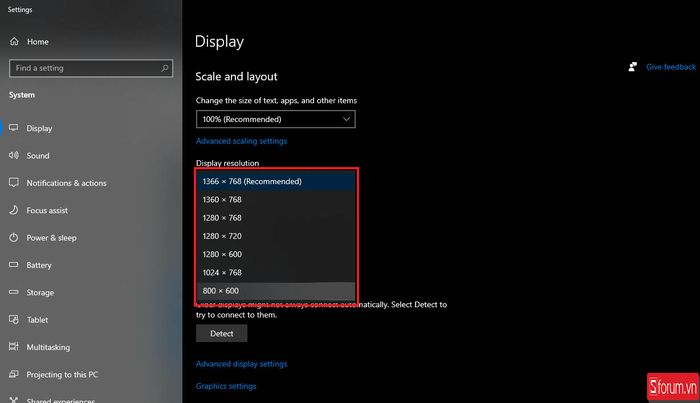Click the Give feedback person icon
700x403 pixels.
[x=633, y=67]
